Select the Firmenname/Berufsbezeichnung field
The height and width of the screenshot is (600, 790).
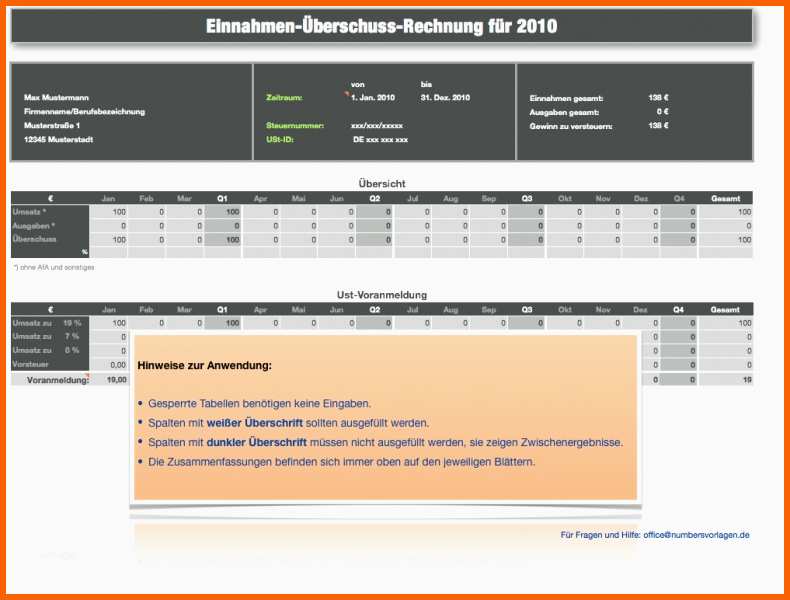pyautogui.click(x=85, y=111)
